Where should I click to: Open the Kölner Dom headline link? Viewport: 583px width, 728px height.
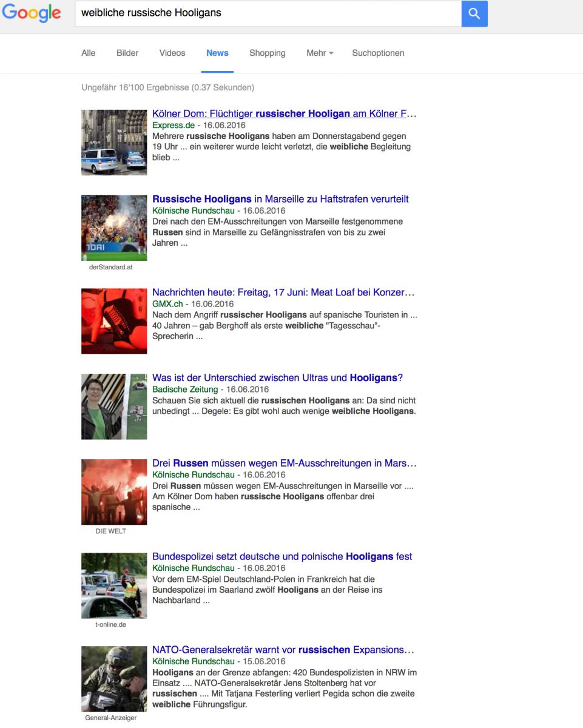284,113
